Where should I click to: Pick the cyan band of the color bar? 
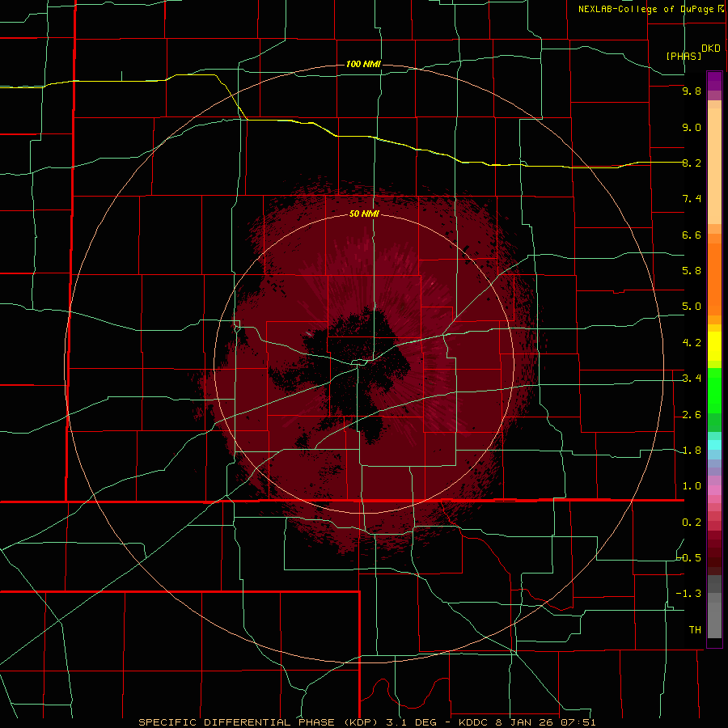click(x=714, y=445)
